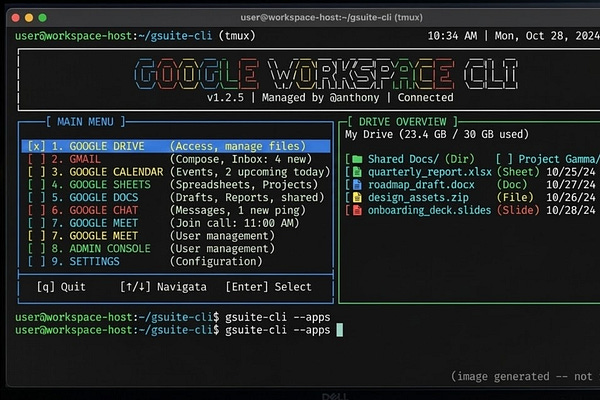Click the v1.2.5 version label
Image resolution: width=600 pixels, height=400 pixels.
225,98
